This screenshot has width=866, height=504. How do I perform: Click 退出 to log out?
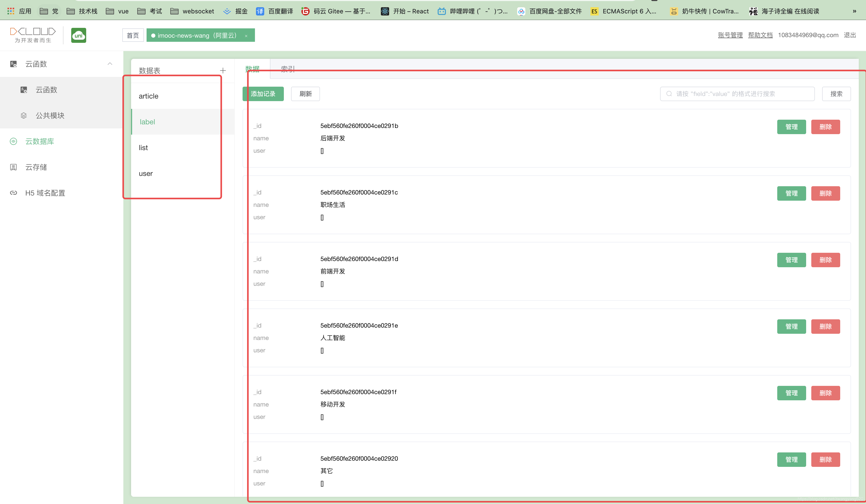850,35
